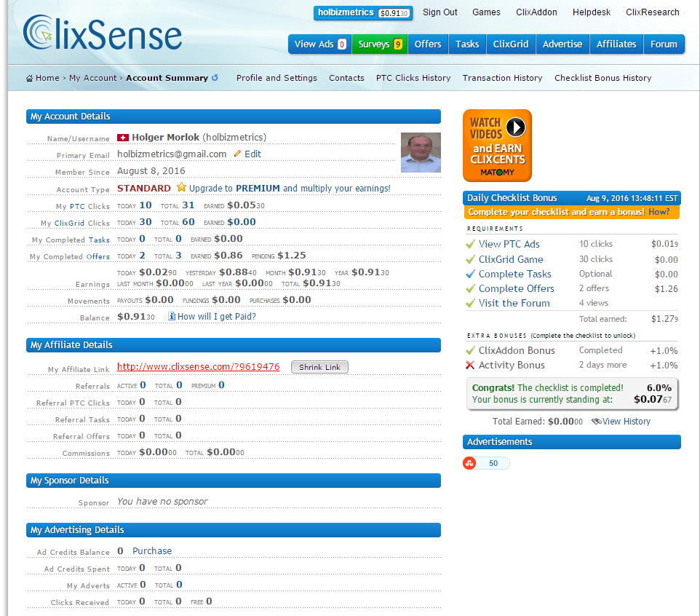The image size is (700, 616).
Task: Open the Tasks tab
Action: pyautogui.click(x=467, y=44)
